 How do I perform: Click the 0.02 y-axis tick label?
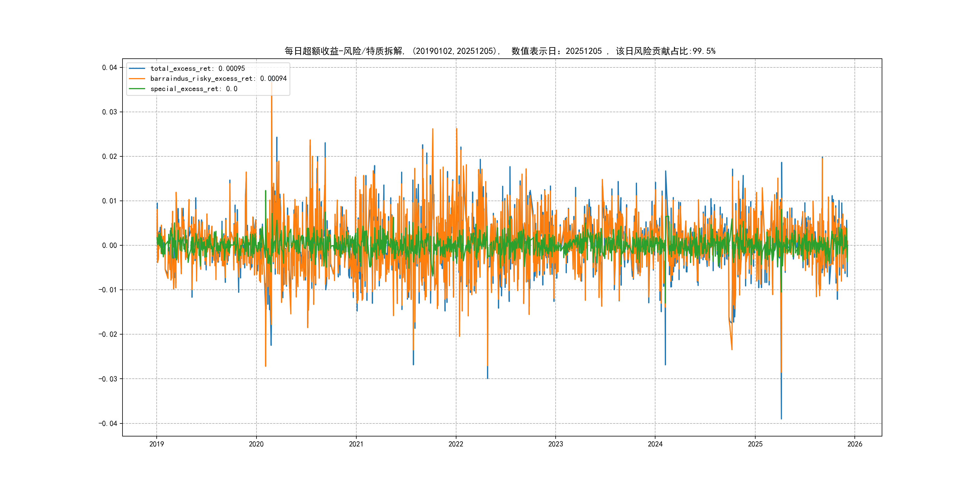click(x=109, y=156)
